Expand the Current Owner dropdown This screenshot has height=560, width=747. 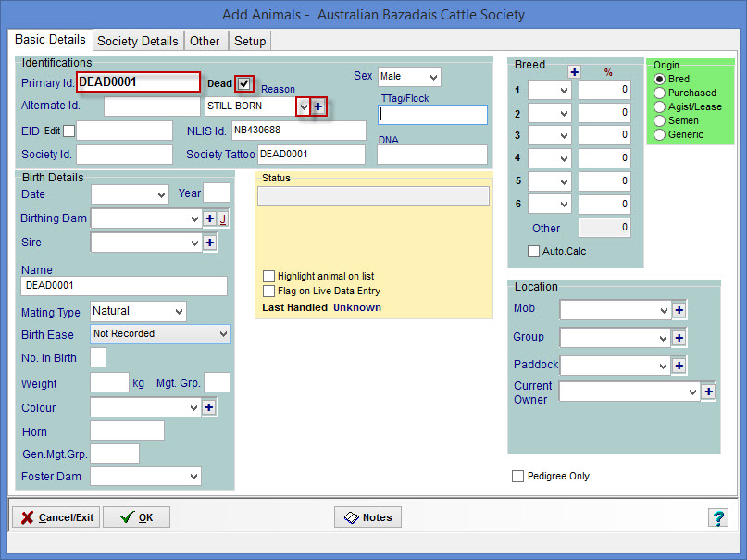click(x=692, y=392)
